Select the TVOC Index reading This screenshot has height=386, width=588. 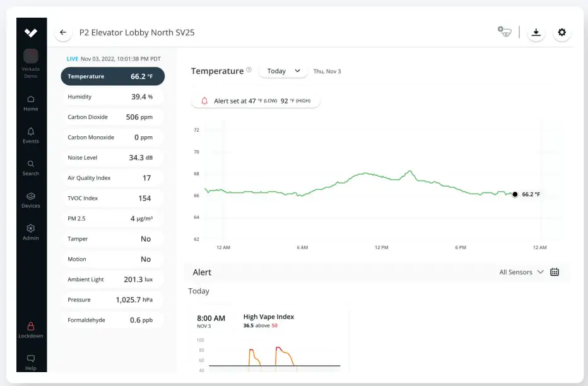pyautogui.click(x=112, y=198)
